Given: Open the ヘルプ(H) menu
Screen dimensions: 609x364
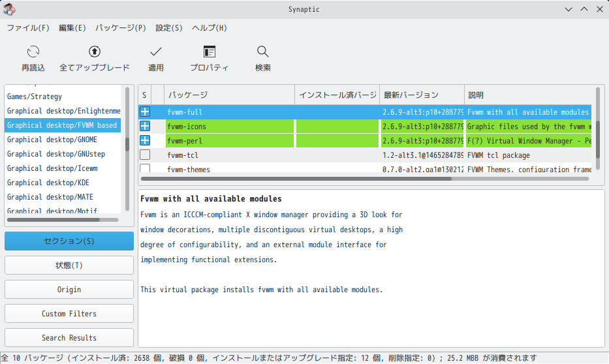Looking at the screenshot, I should (210, 28).
